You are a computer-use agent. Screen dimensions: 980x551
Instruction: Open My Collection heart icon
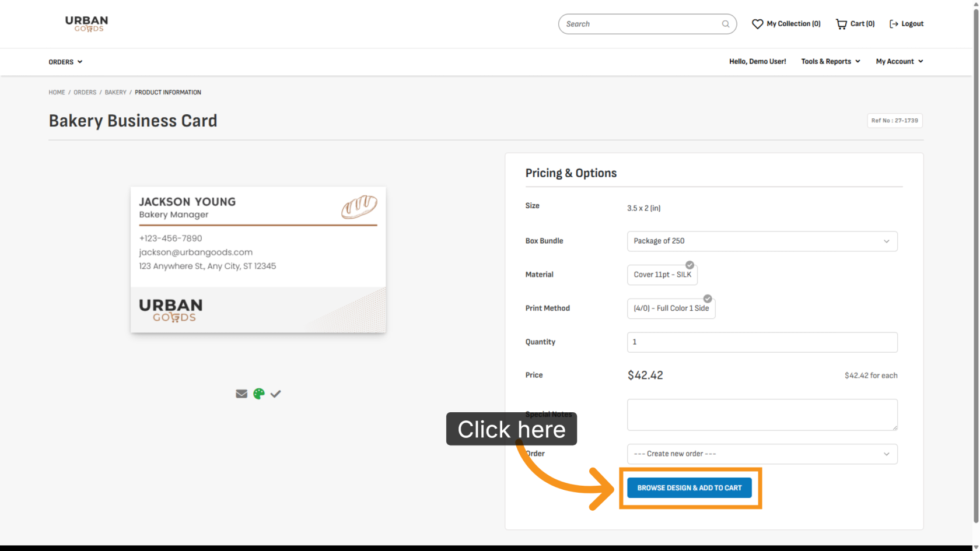757,24
